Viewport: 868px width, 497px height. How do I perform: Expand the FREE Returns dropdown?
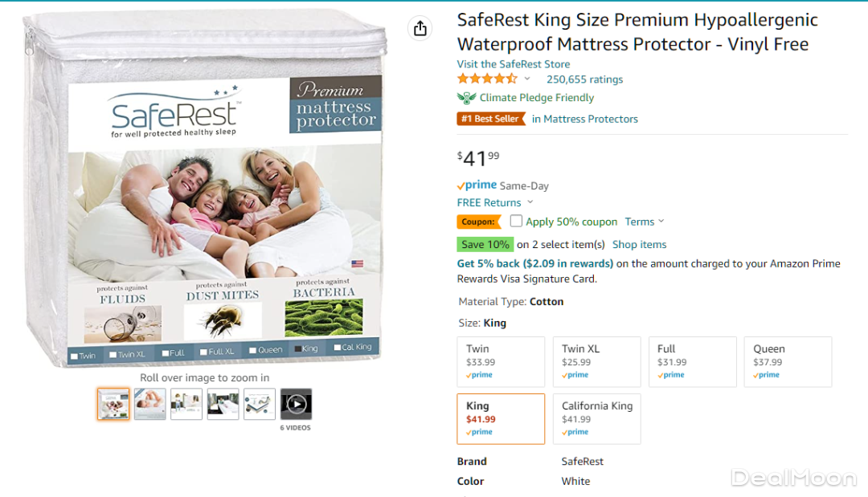pos(530,202)
